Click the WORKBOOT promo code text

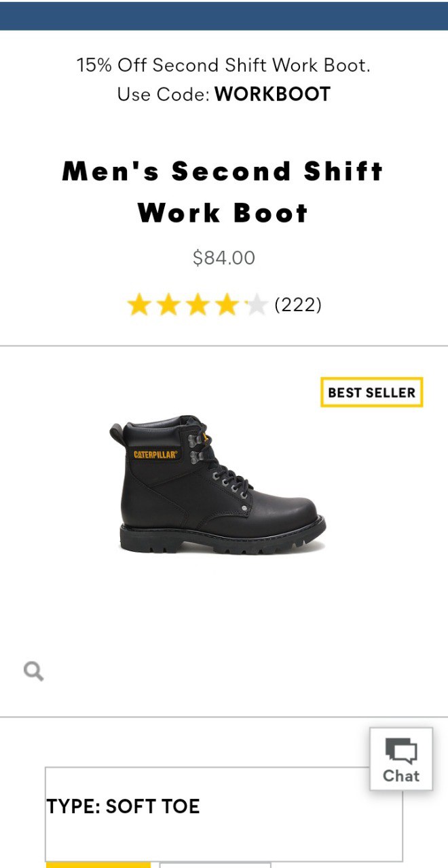272,94
